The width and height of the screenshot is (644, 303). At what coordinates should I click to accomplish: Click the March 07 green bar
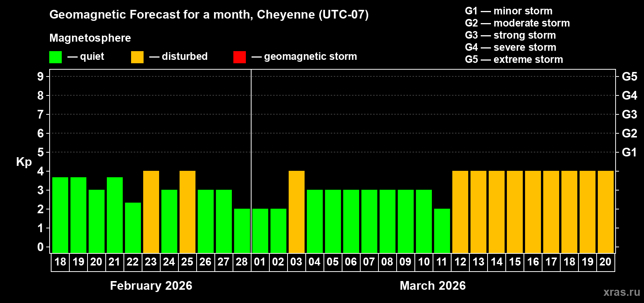[369, 221]
